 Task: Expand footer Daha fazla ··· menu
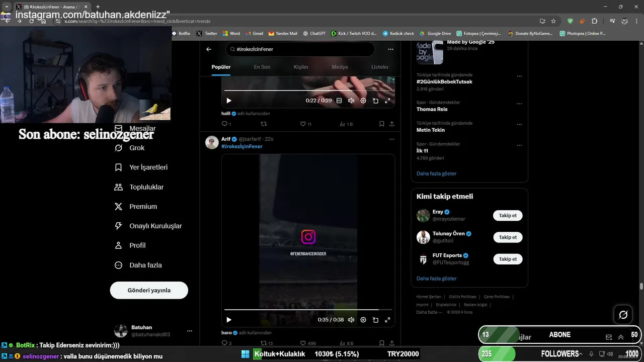click(429, 312)
